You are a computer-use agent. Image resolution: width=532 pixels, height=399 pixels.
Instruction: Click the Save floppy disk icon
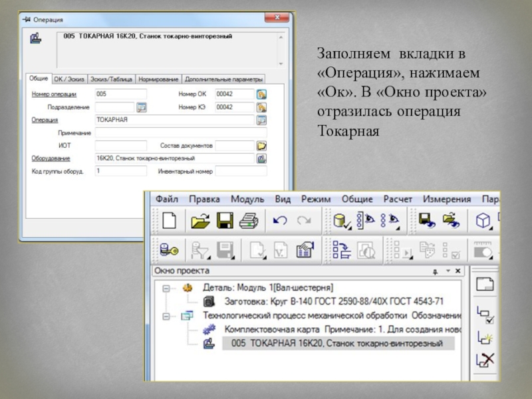coord(223,221)
